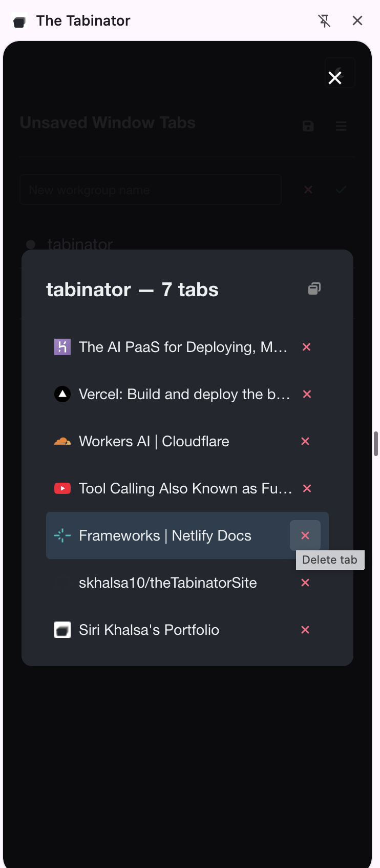The image size is (380, 868).
Task: Click the Heroku favicon in tab list
Action: click(x=62, y=347)
